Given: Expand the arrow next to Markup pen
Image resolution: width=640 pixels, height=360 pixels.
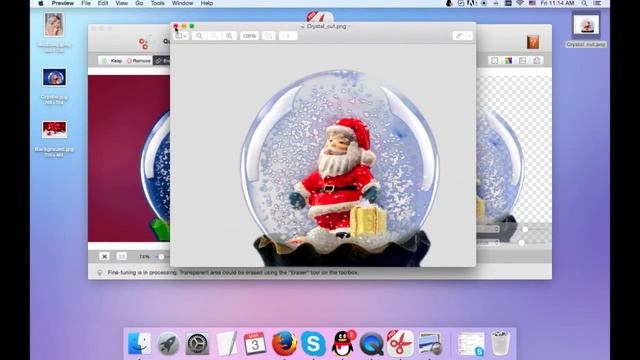Looking at the screenshot, I should click(x=469, y=36).
